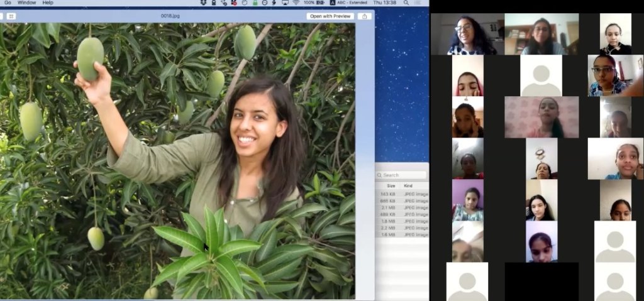Open the Wi-Fi status menu
The height and width of the screenshot is (301, 644).
(x=297, y=3)
